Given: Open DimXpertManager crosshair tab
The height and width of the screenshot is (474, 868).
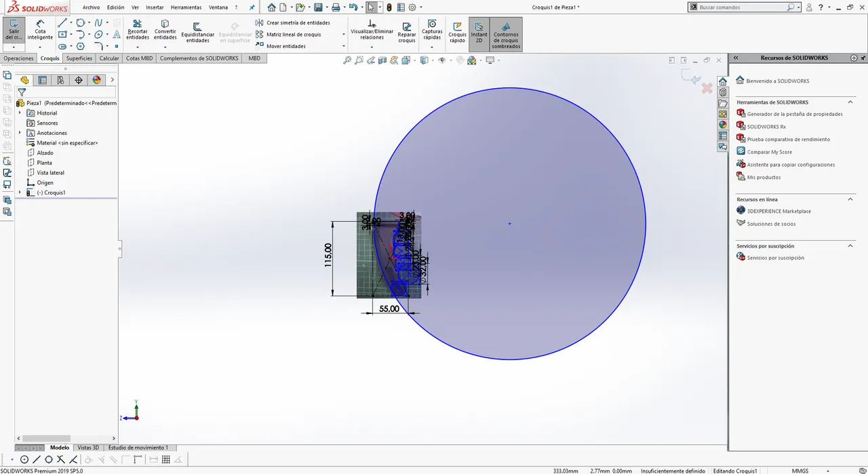Looking at the screenshot, I should pyautogui.click(x=79, y=80).
